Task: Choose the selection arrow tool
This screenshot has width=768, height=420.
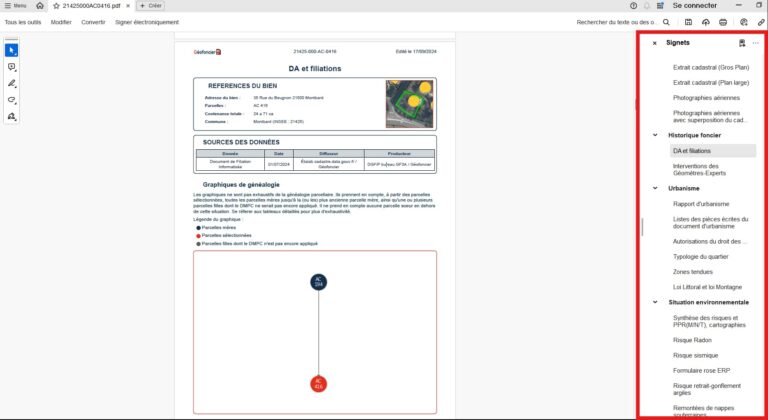Action: click(11, 50)
